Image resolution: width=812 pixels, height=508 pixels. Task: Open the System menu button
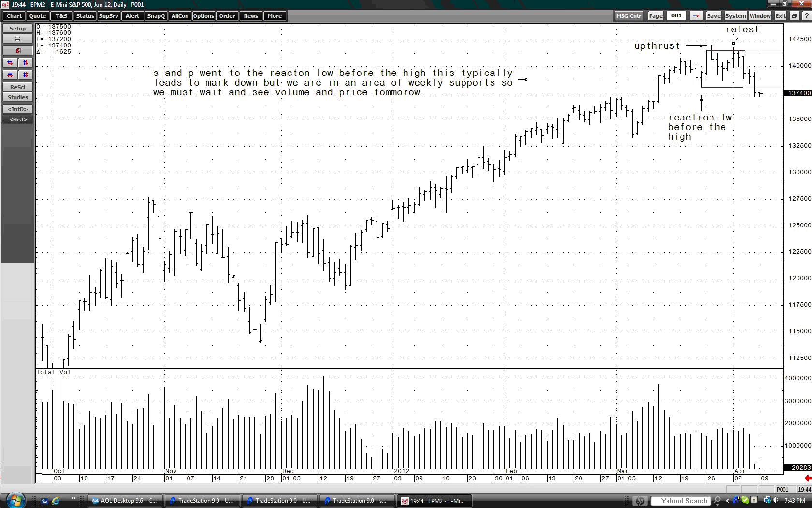click(736, 16)
